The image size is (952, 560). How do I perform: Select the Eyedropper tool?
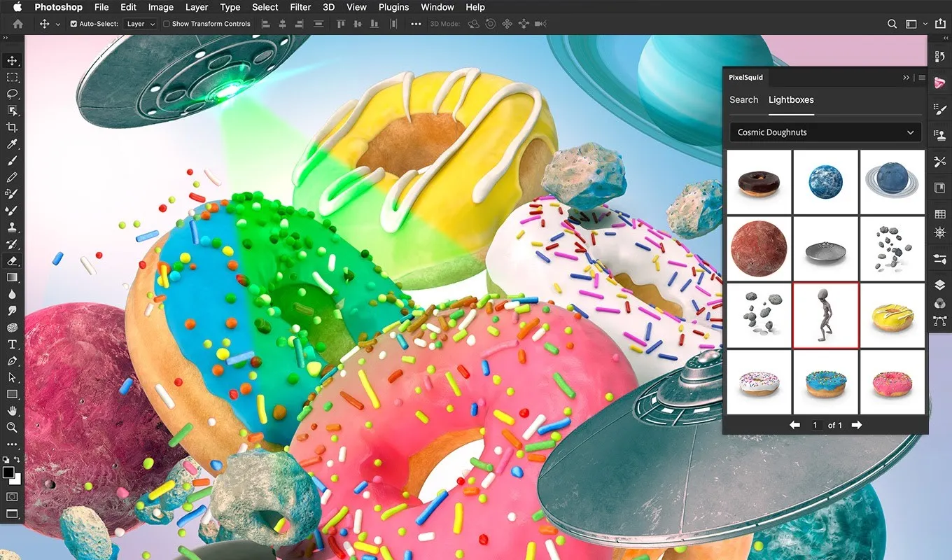click(12, 144)
